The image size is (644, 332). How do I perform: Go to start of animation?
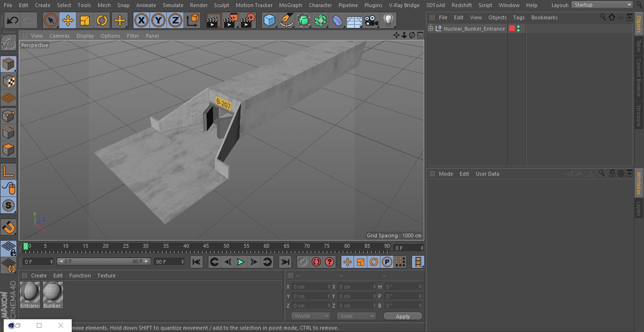(197, 262)
